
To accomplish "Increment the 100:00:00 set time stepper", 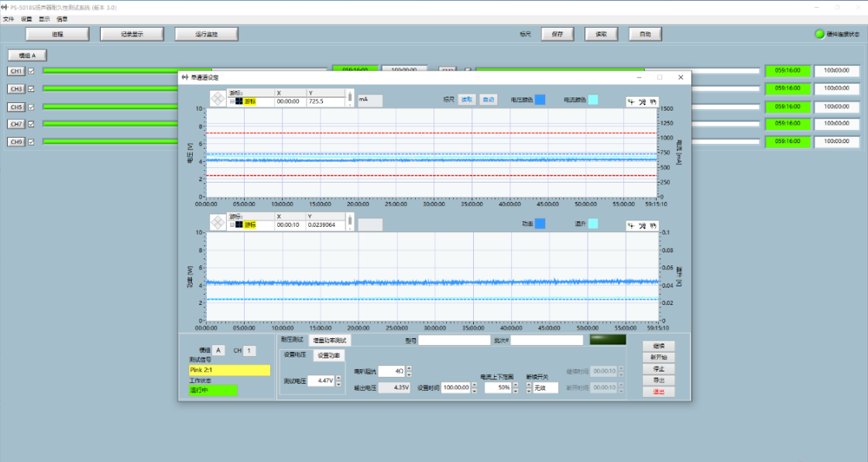I will click(x=475, y=385).
